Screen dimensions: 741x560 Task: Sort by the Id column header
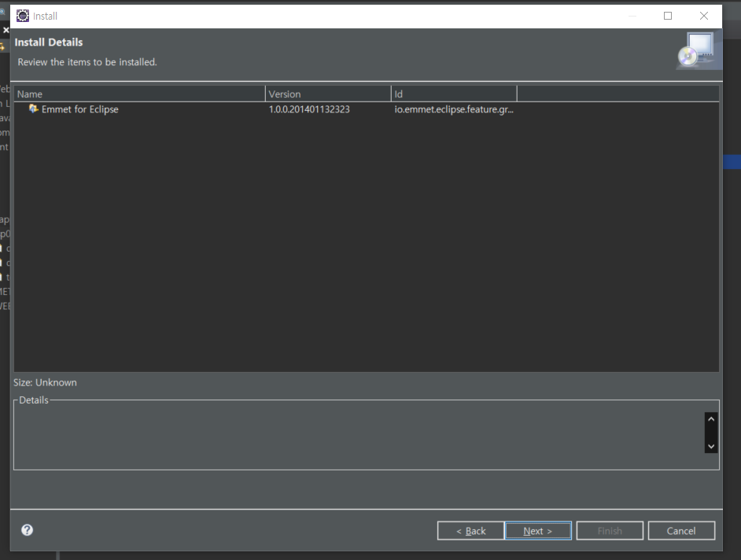click(454, 94)
